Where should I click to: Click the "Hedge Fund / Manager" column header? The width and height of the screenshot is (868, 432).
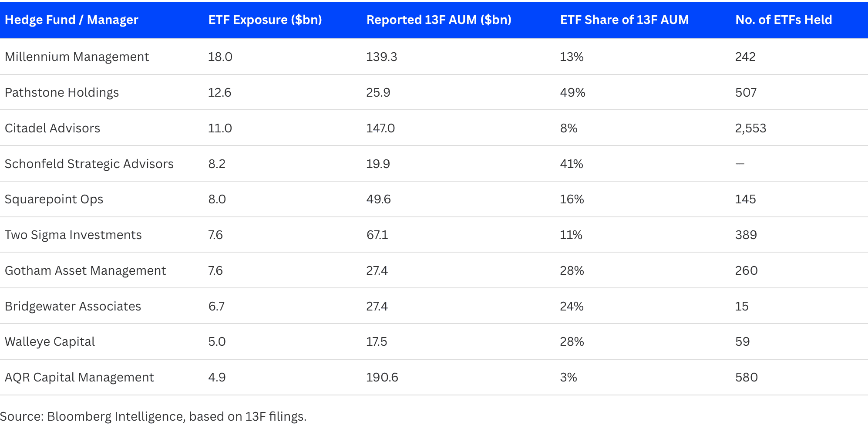(71, 20)
